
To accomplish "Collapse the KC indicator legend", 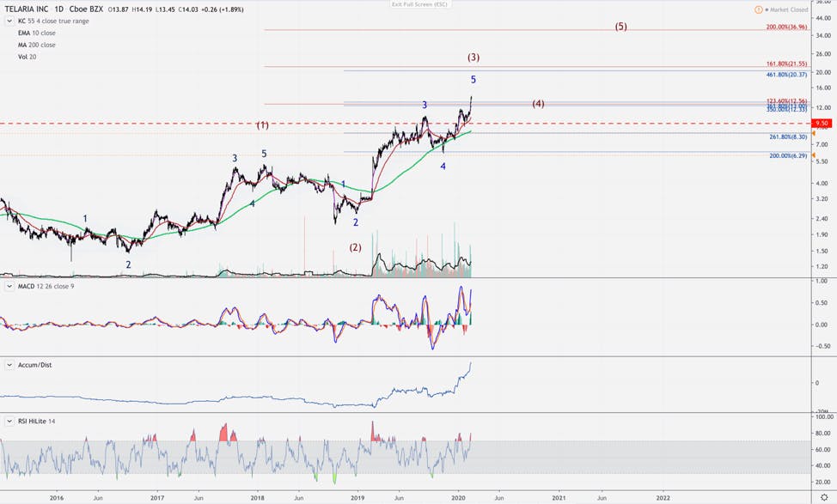I will tap(9, 21).
